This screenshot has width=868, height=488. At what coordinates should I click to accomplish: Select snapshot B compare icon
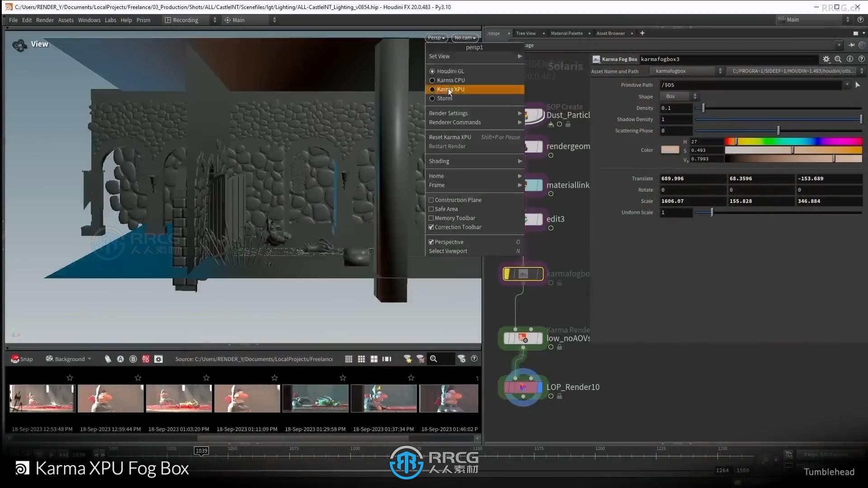[x=133, y=359]
